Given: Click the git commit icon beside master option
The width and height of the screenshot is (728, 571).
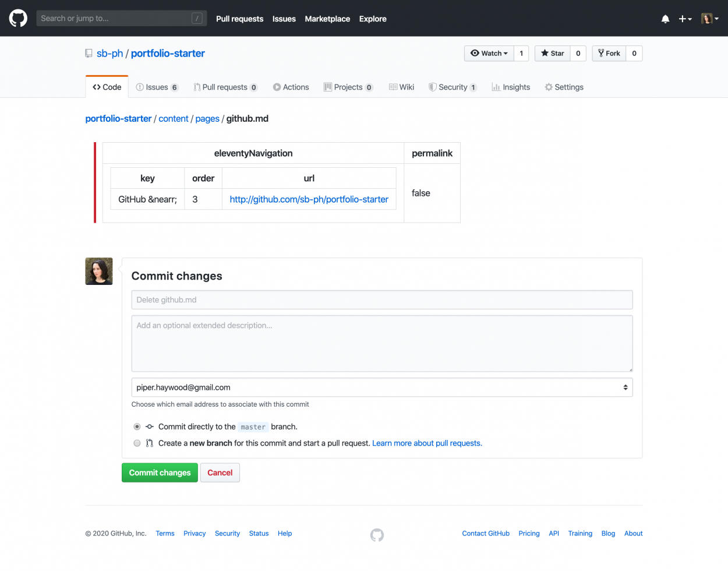Looking at the screenshot, I should 150,427.
